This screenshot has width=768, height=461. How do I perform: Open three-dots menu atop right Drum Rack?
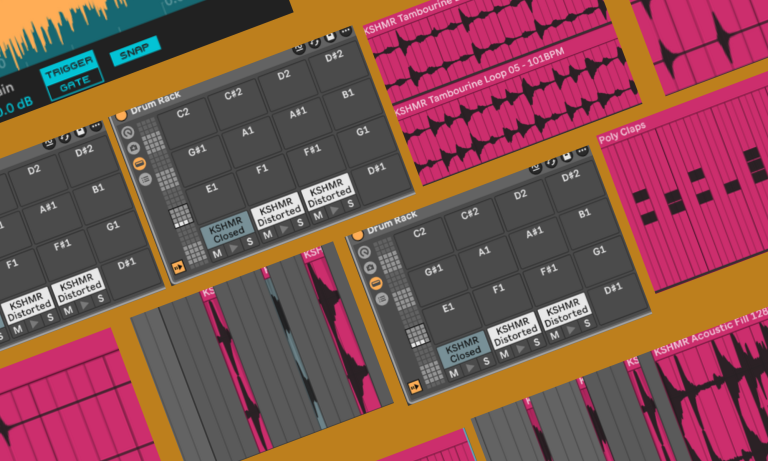tap(582, 151)
